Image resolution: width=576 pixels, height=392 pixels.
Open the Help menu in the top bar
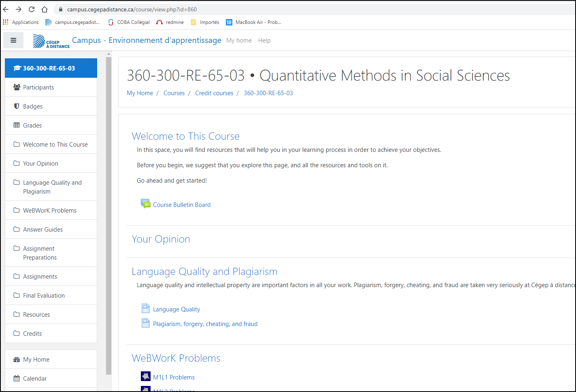[264, 40]
